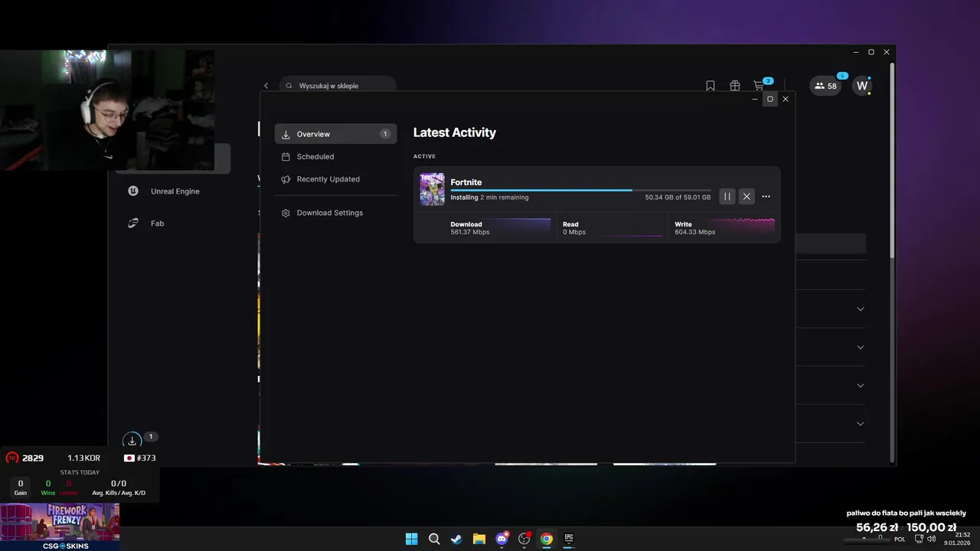The height and width of the screenshot is (551, 980).
Task: Pause the Fortnite installation
Action: pyautogui.click(x=727, y=197)
